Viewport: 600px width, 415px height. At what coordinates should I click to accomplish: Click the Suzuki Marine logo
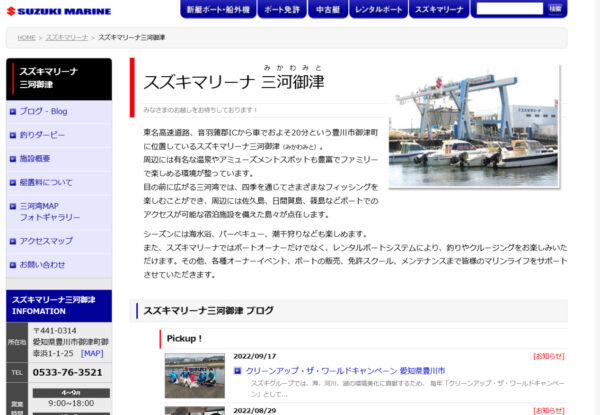(59, 11)
